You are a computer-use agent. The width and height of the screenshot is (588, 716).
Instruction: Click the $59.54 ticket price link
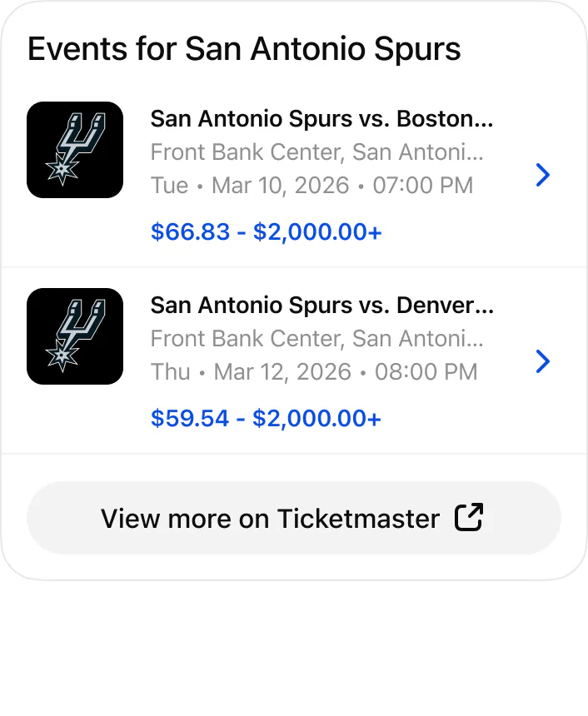[x=265, y=417]
